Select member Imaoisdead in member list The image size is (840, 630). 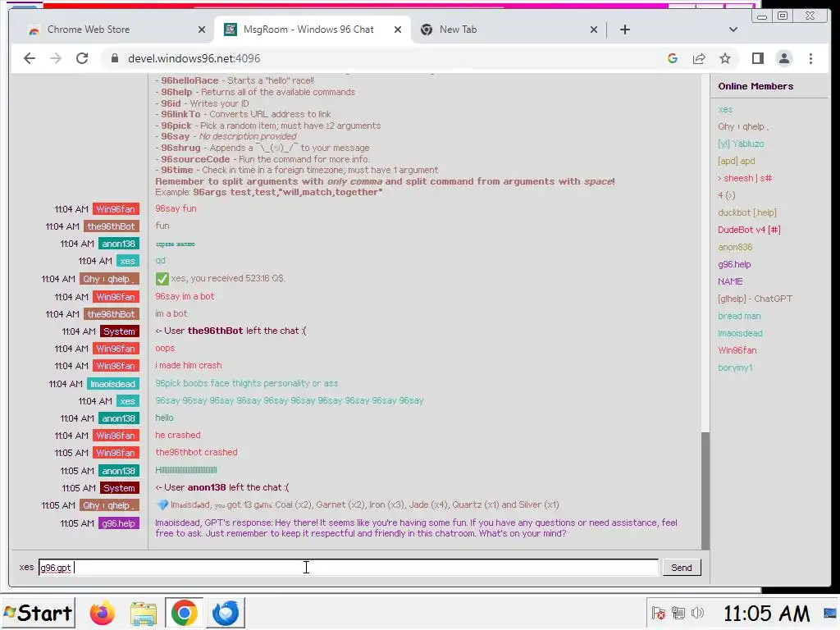click(x=740, y=333)
